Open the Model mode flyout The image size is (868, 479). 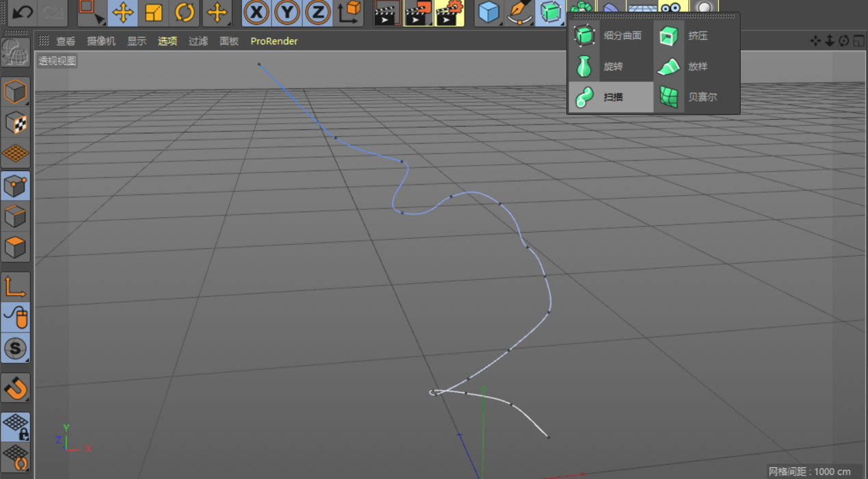click(x=15, y=92)
